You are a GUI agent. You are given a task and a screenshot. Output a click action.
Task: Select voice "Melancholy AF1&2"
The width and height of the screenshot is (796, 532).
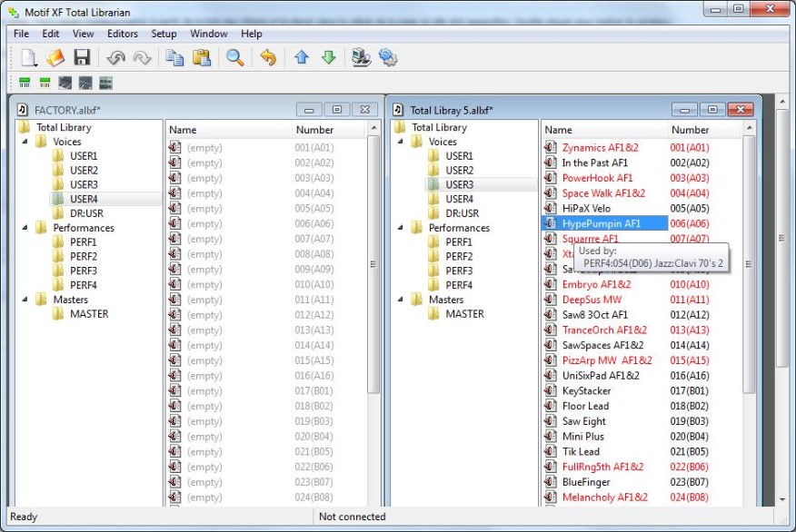click(x=604, y=498)
